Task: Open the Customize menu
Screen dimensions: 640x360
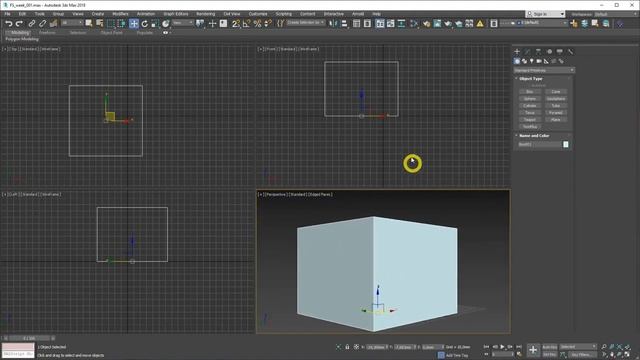Action: [x=258, y=14]
